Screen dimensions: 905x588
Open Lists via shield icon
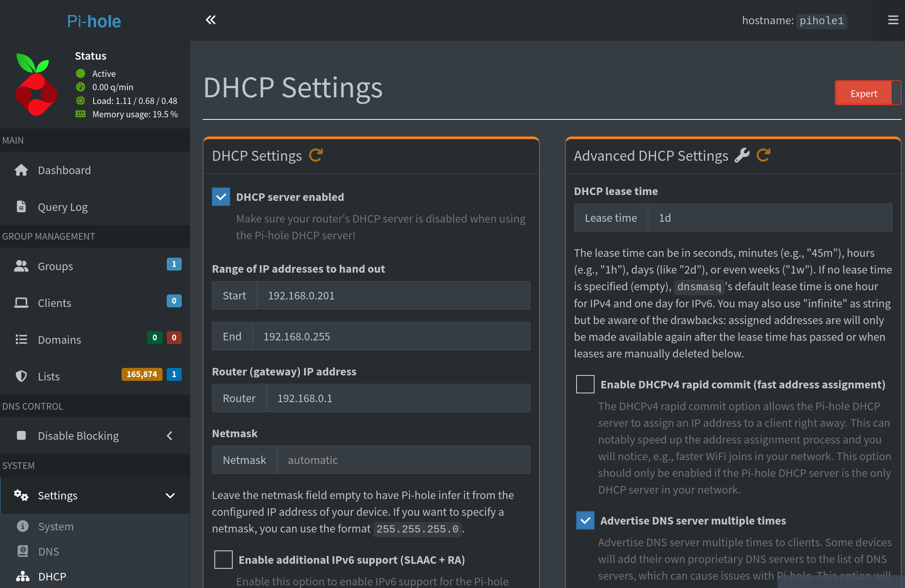[21, 376]
